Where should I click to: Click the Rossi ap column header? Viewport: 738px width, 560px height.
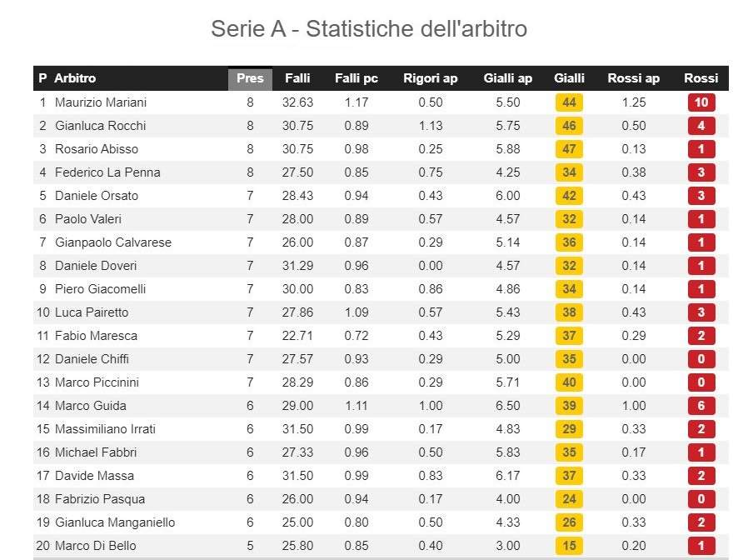[633, 78]
